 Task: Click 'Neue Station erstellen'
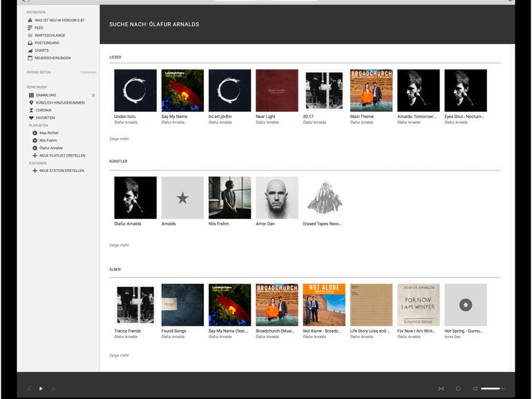[x=61, y=171]
